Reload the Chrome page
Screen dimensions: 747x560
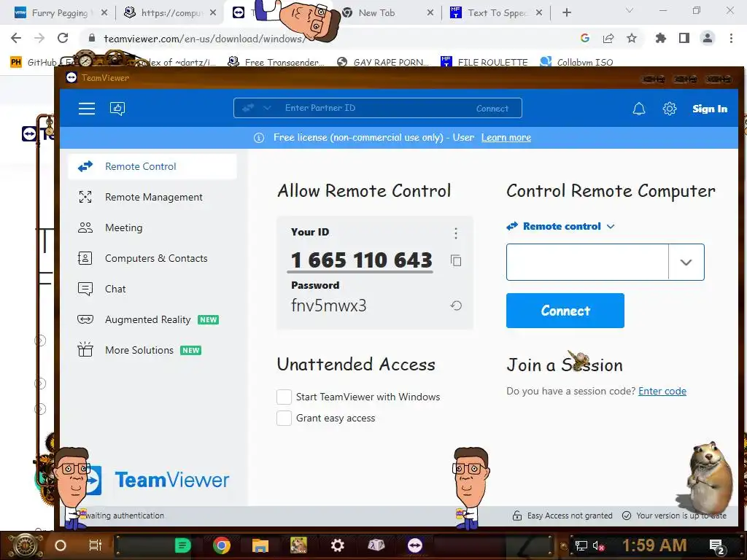click(63, 38)
